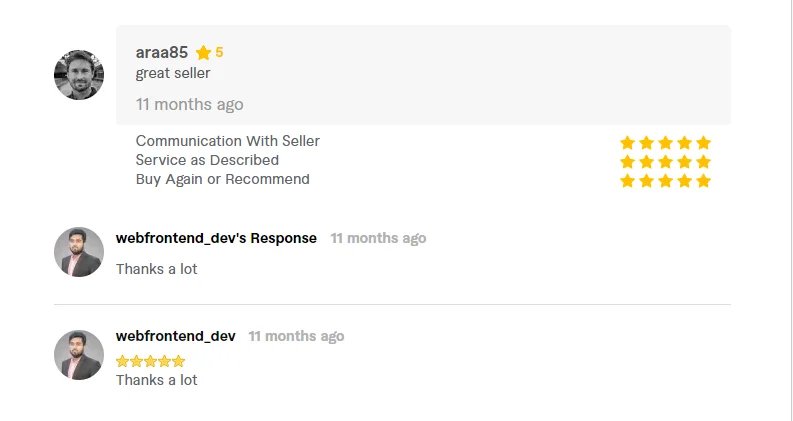Click the yellow star beside araa85
This screenshot has height=421, width=793.
pos(203,53)
